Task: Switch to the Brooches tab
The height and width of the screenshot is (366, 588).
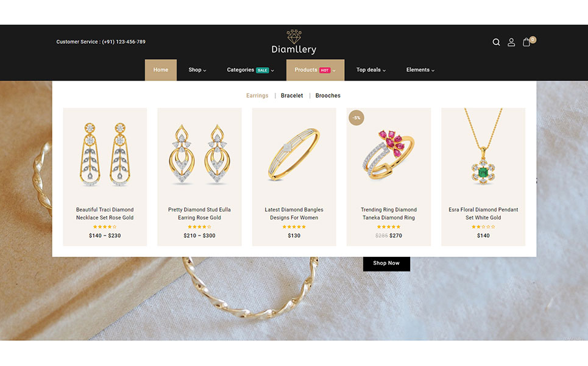Action: (x=328, y=96)
